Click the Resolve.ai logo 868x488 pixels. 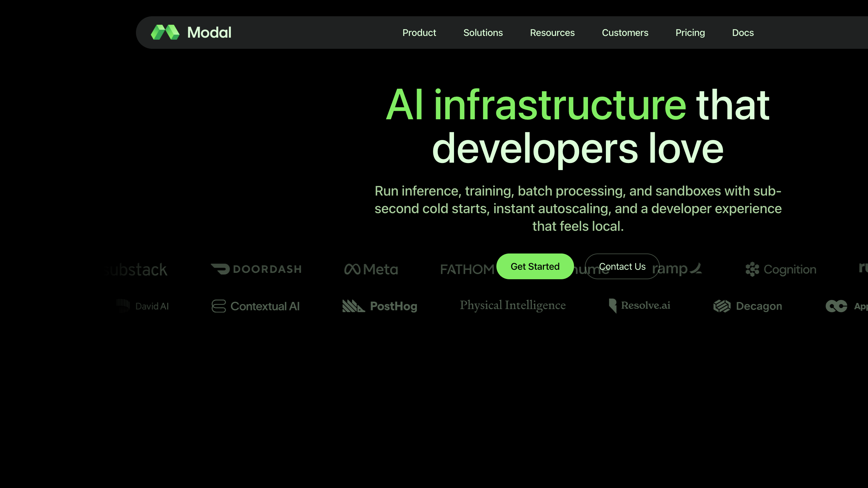pos(639,306)
